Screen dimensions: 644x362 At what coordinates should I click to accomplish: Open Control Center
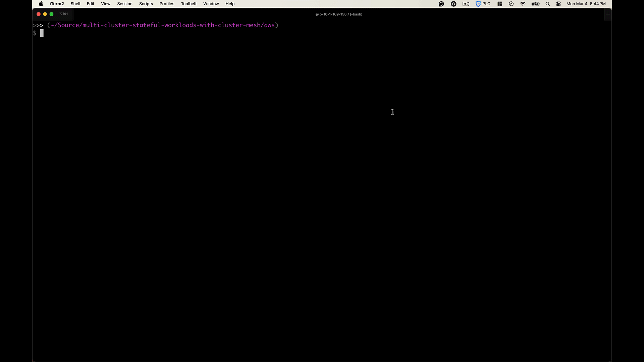click(x=558, y=4)
